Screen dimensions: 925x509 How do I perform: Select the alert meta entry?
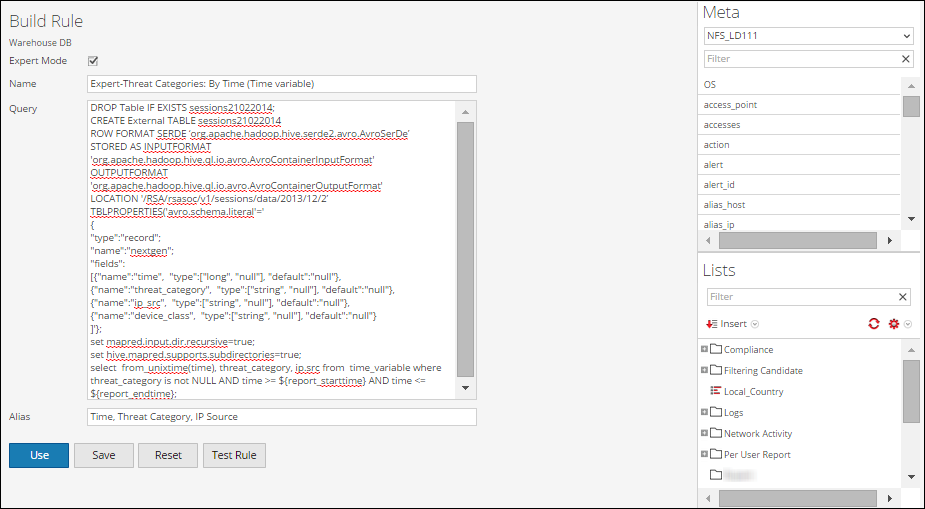pyautogui.click(x=801, y=165)
